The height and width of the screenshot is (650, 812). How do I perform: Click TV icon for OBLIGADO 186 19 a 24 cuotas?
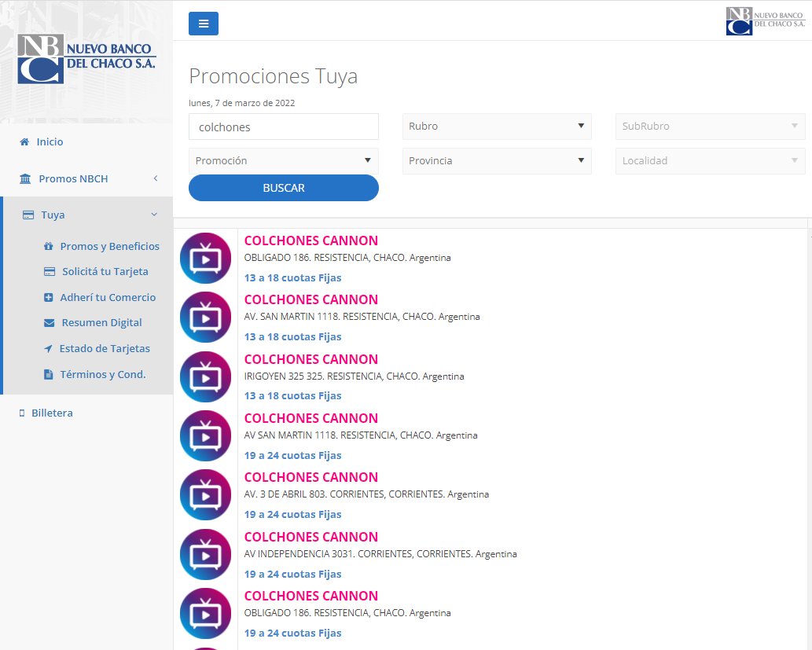(x=206, y=613)
